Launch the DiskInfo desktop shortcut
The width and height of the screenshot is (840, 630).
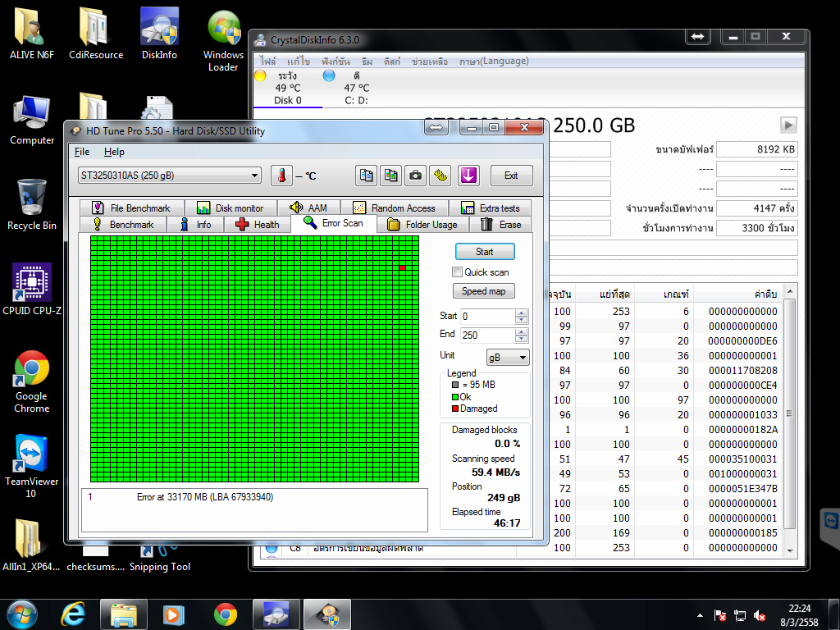pyautogui.click(x=159, y=34)
